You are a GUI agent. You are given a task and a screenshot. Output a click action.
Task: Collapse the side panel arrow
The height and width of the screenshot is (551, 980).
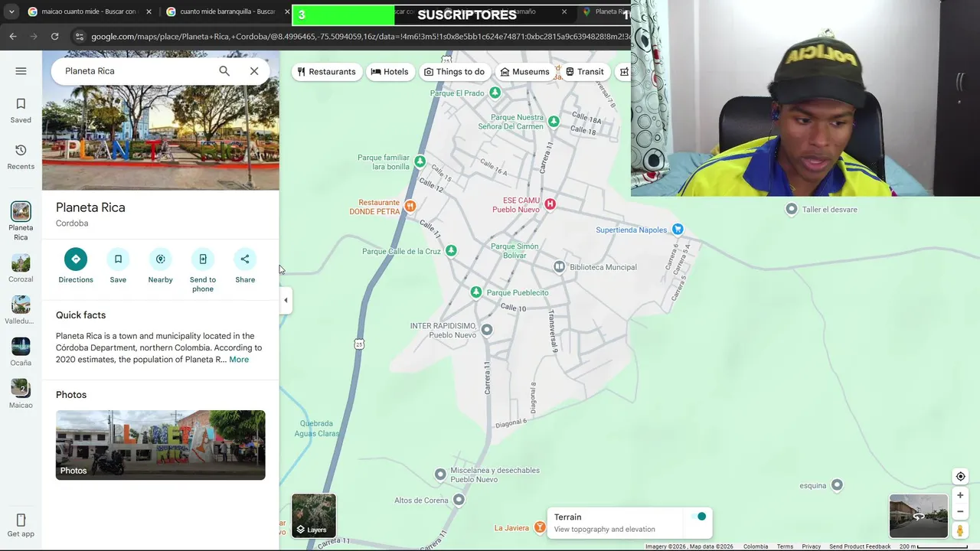(286, 300)
